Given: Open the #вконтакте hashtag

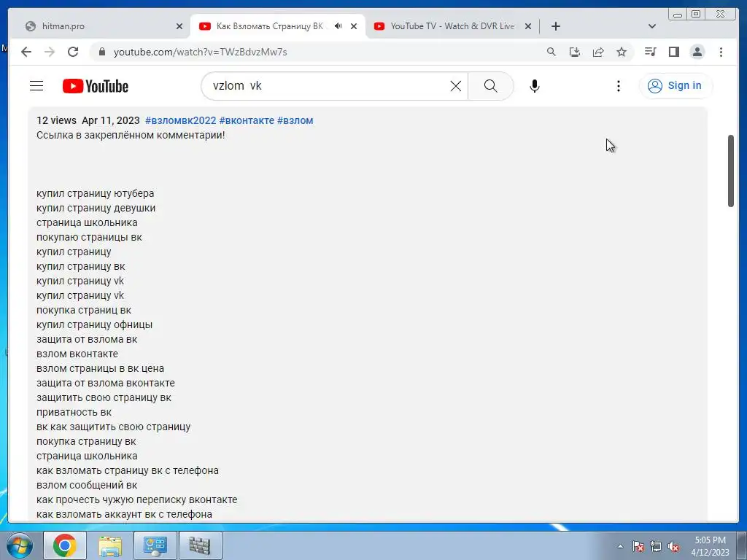Looking at the screenshot, I should click(247, 120).
